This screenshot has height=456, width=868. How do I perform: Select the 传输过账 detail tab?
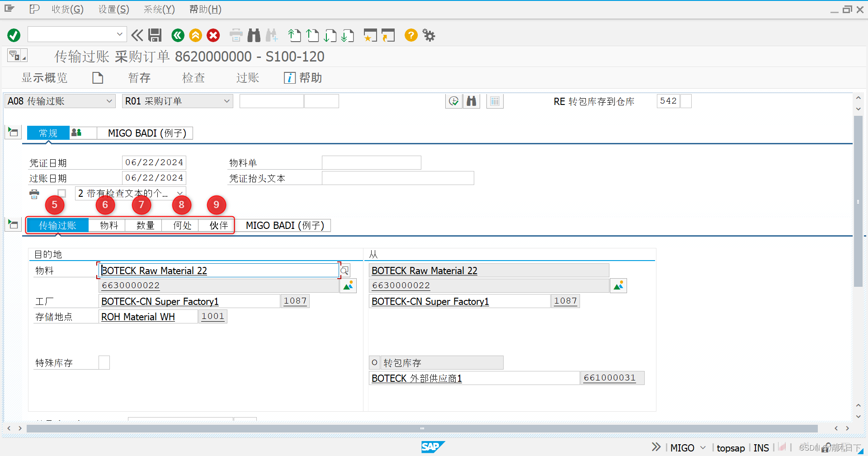57,225
